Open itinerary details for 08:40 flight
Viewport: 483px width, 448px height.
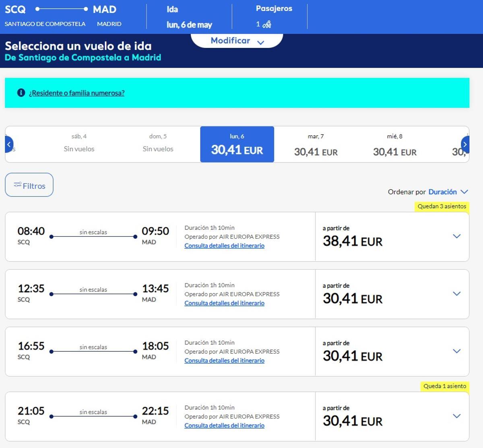[224, 246]
